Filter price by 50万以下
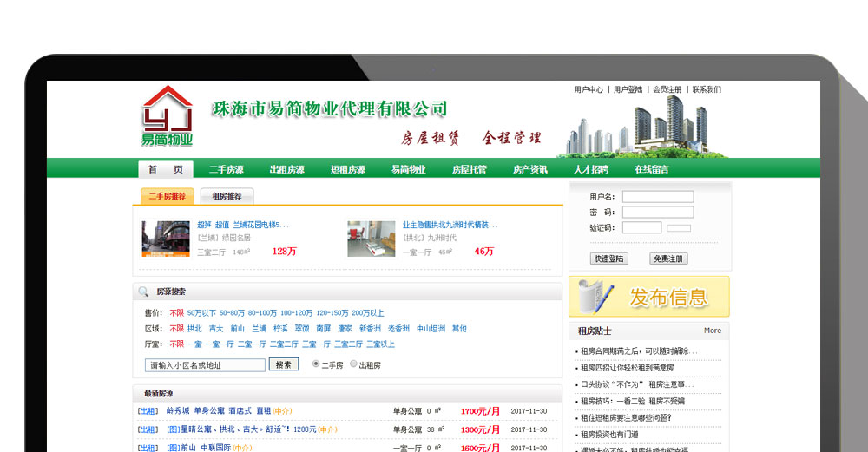This screenshot has height=452, width=868. tap(201, 313)
